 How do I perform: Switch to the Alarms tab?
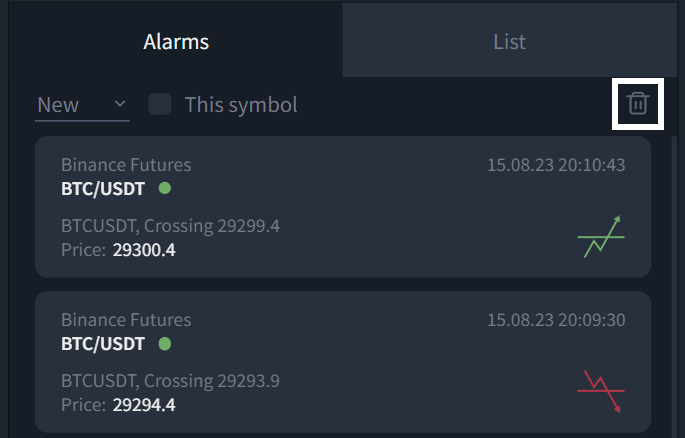point(176,42)
